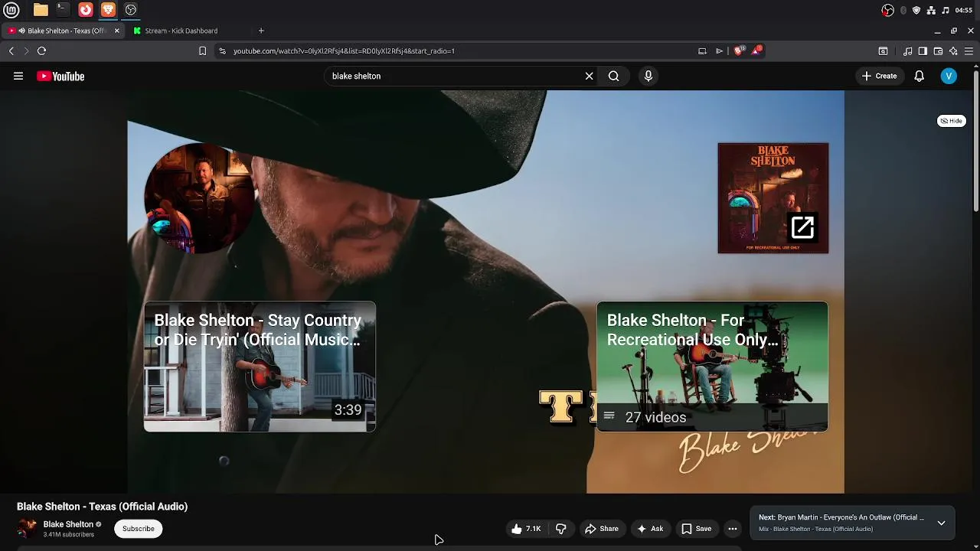Start voice search with microphone icon
The height and width of the screenshot is (551, 980).
coord(648,76)
